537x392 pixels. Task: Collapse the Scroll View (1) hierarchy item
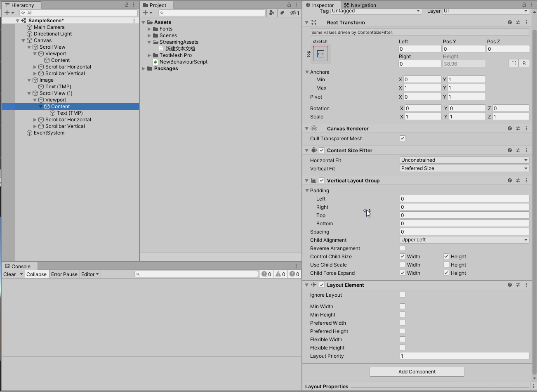[29, 93]
